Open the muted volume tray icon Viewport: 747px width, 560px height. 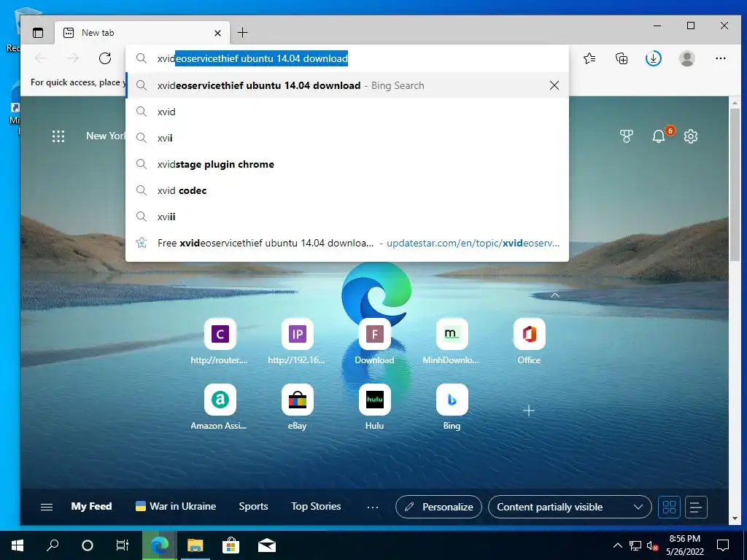652,545
